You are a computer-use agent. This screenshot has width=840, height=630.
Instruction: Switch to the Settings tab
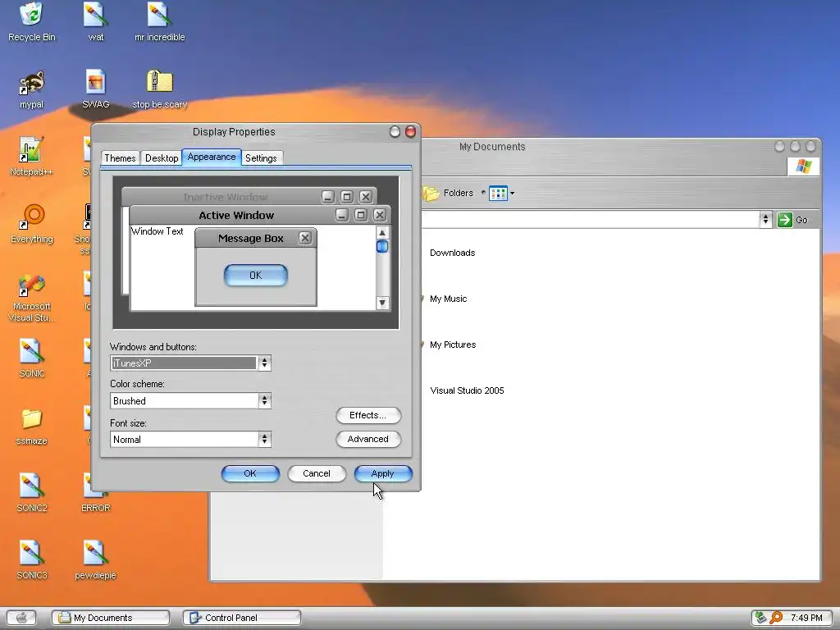click(261, 158)
